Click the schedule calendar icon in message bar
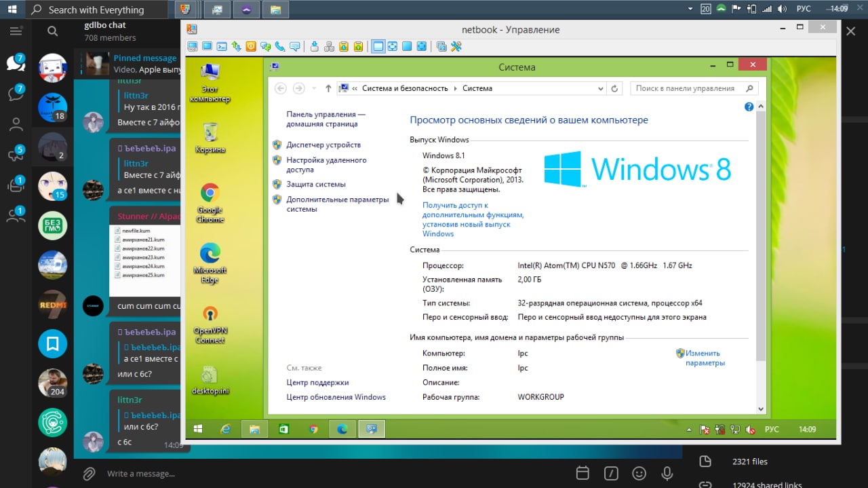 [582, 473]
